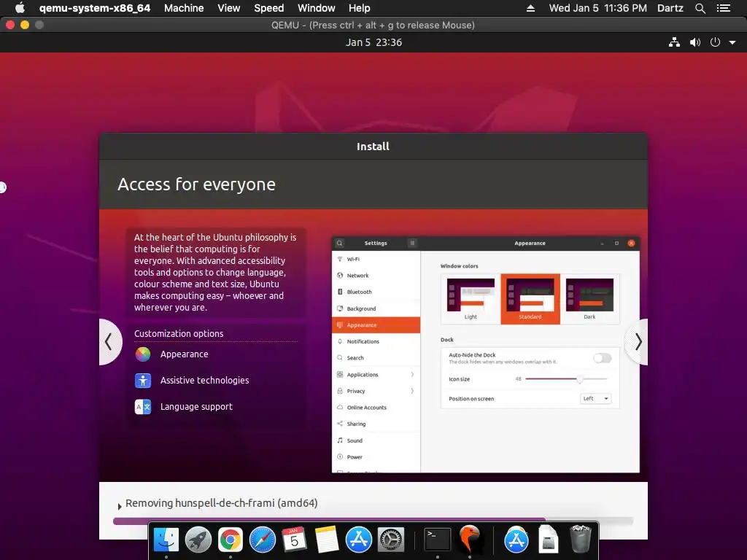Open the View menu
The width and height of the screenshot is (747, 560).
[x=228, y=8]
